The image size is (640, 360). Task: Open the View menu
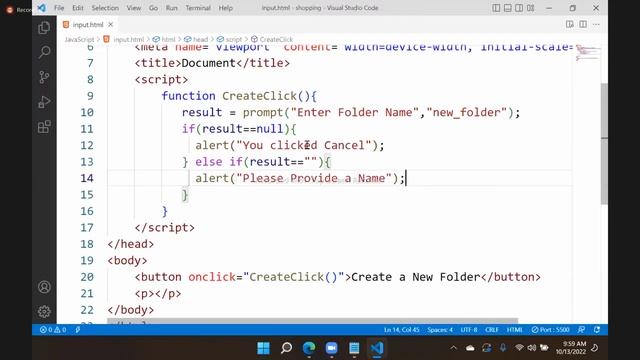click(x=133, y=8)
